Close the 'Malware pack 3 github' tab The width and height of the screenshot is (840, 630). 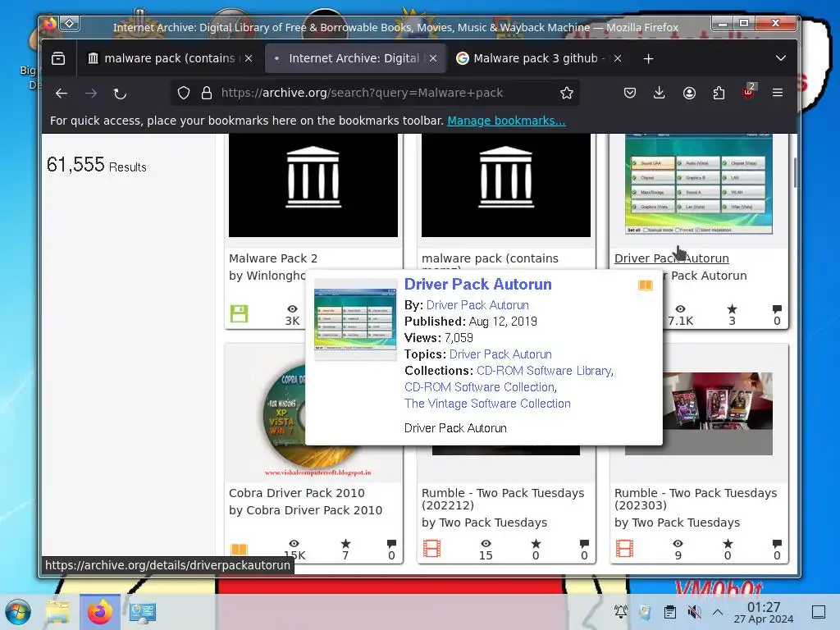(617, 58)
